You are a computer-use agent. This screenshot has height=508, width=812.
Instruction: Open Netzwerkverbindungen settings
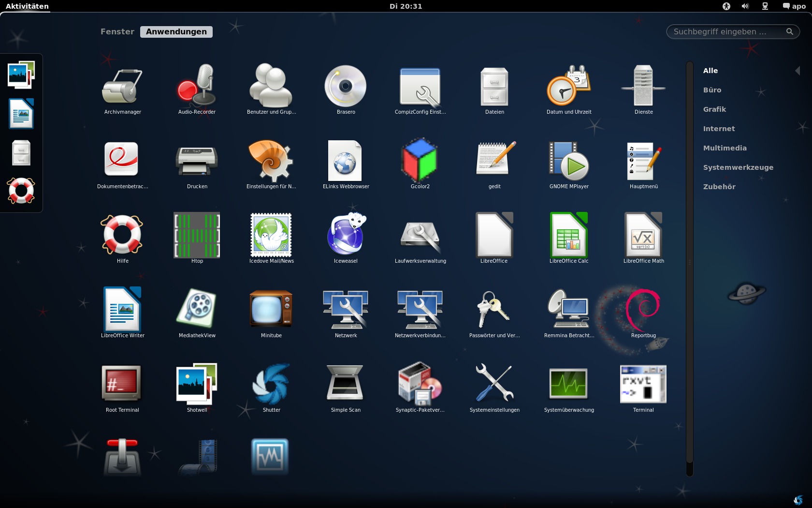[420, 313]
